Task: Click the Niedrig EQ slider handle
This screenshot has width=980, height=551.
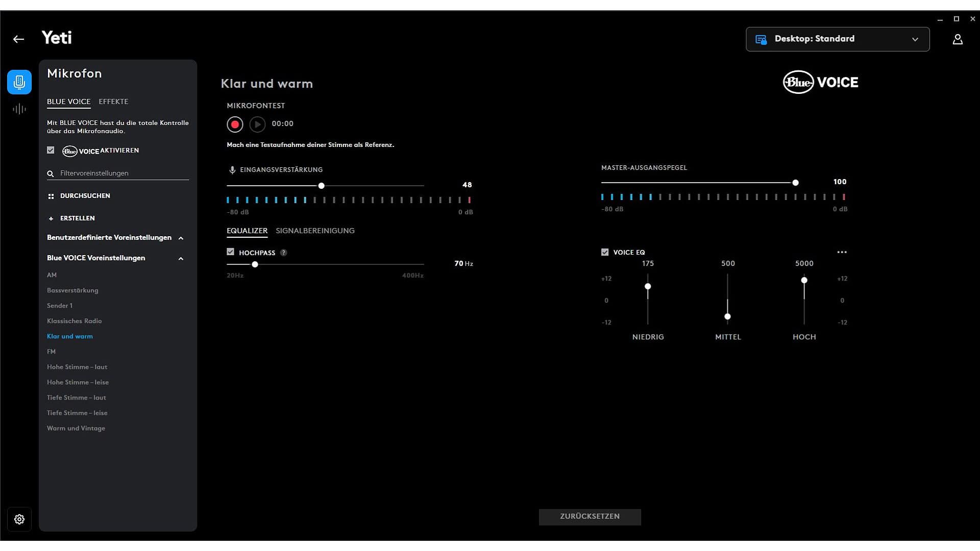Action: (x=648, y=286)
